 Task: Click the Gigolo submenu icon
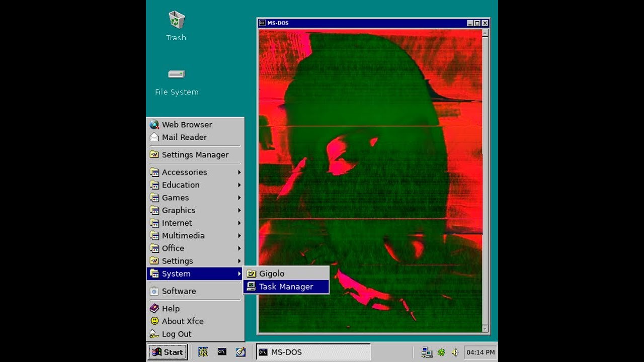[251, 274]
